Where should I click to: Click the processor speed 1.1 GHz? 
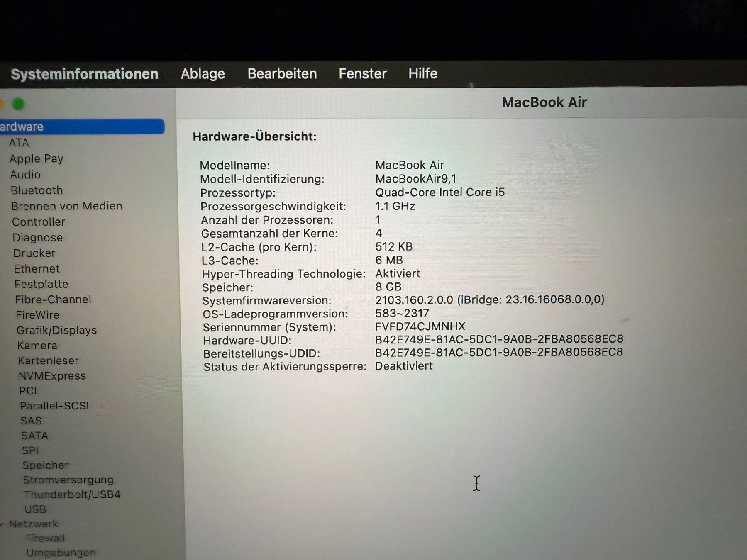click(x=395, y=206)
